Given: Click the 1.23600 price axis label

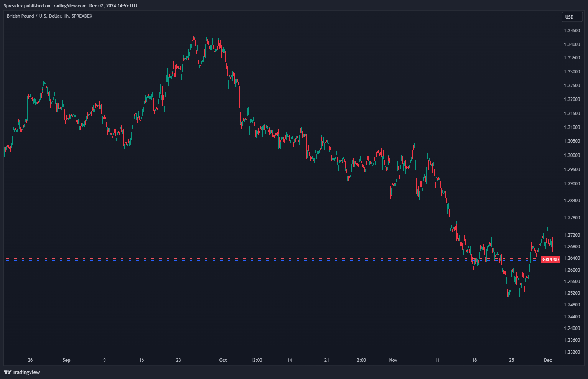Looking at the screenshot, I should click(572, 340).
